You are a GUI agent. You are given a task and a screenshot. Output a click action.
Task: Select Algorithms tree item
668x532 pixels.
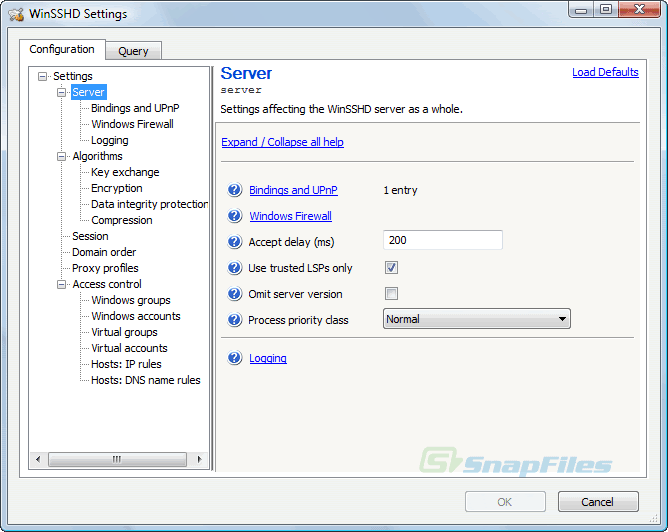pos(97,156)
